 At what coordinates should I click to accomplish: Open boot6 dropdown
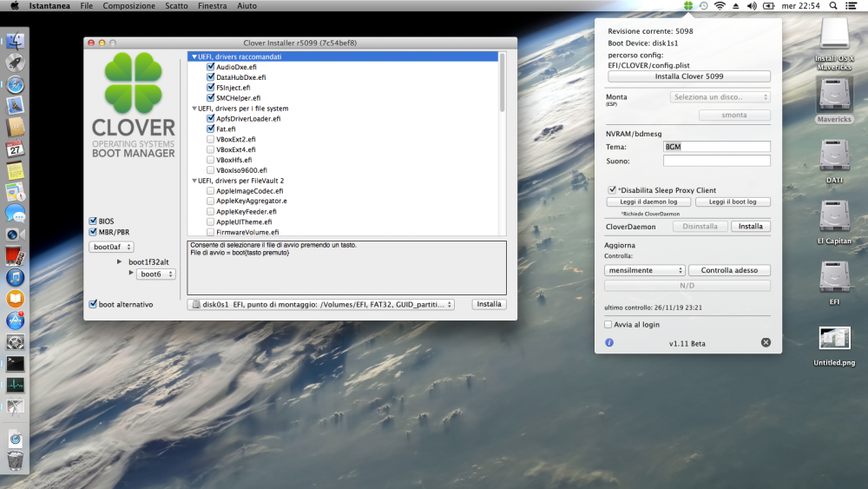pos(155,274)
